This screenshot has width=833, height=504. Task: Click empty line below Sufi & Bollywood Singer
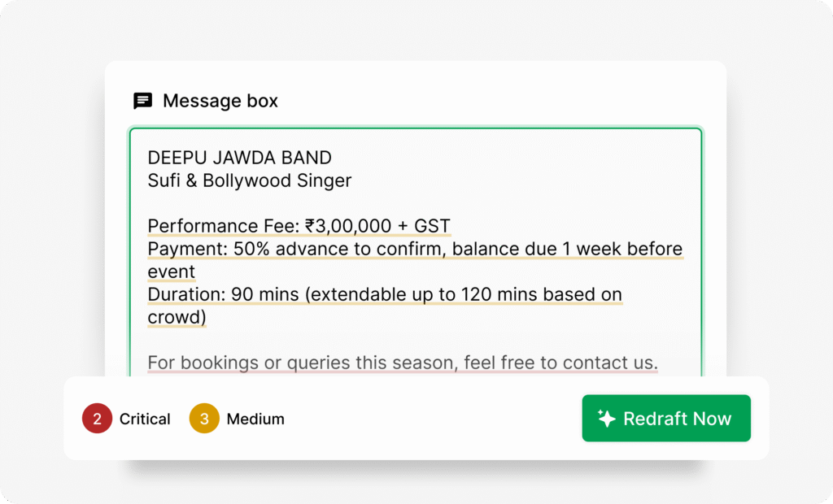pos(325,203)
